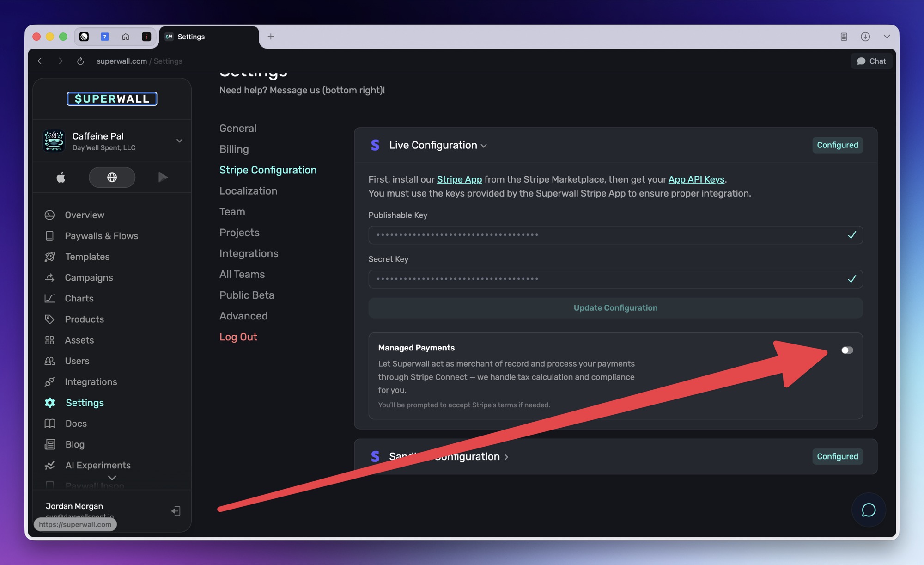
Task: Open Advanced settings
Action: point(243,316)
